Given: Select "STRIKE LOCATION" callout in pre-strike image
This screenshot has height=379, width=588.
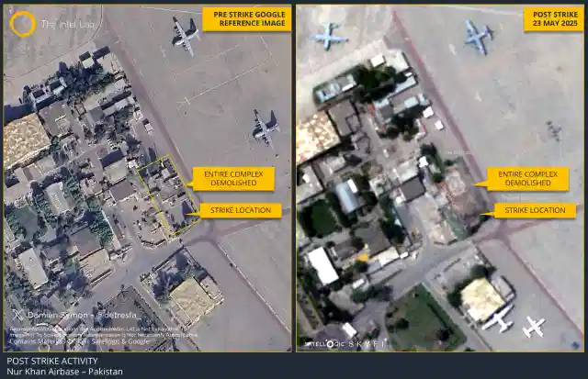Looking at the screenshot, I should click(241, 210).
